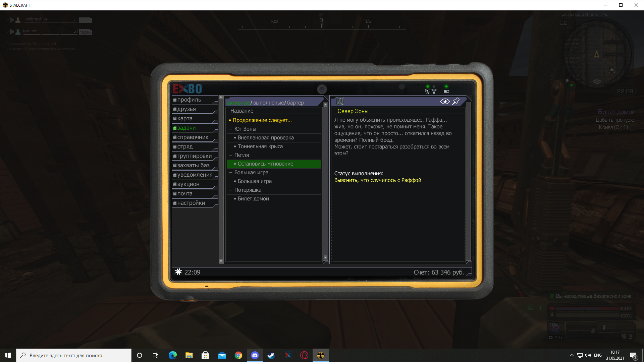644x362 pixels.
Task: Click the Выяснить, что случилось с Раффой objective
Action: pos(378,180)
